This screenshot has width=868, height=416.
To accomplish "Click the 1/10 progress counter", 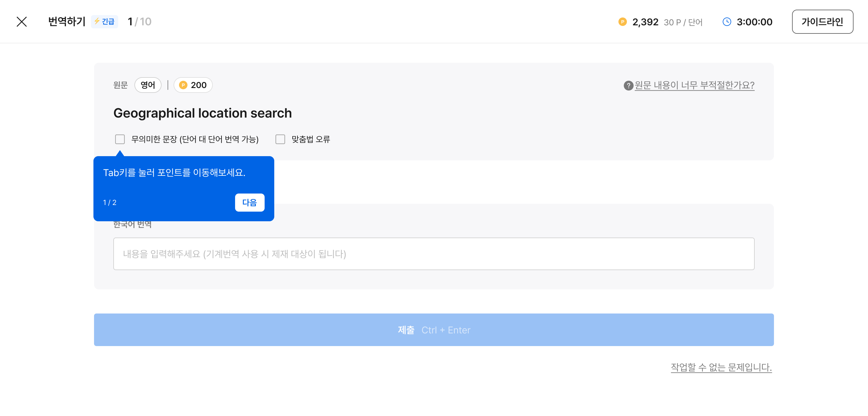I will (140, 22).
